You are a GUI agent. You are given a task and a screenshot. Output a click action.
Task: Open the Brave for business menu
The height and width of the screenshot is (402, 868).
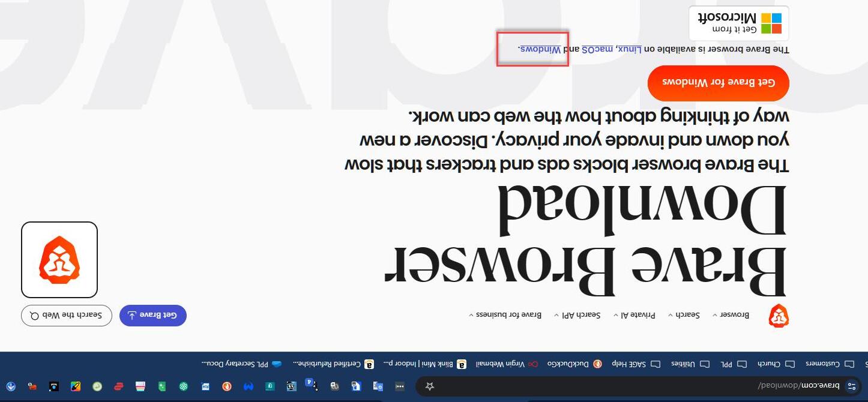[x=505, y=314]
